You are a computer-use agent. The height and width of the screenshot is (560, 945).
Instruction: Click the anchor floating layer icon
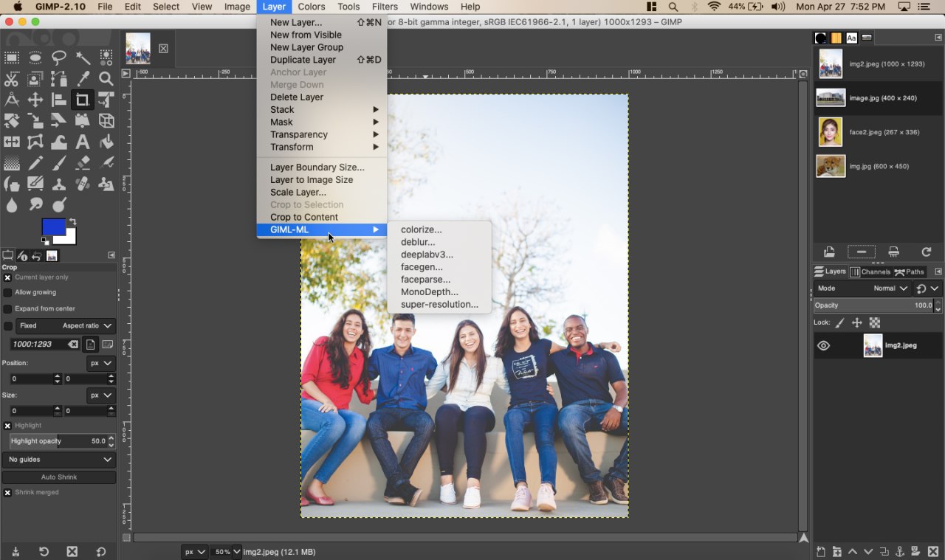899,551
